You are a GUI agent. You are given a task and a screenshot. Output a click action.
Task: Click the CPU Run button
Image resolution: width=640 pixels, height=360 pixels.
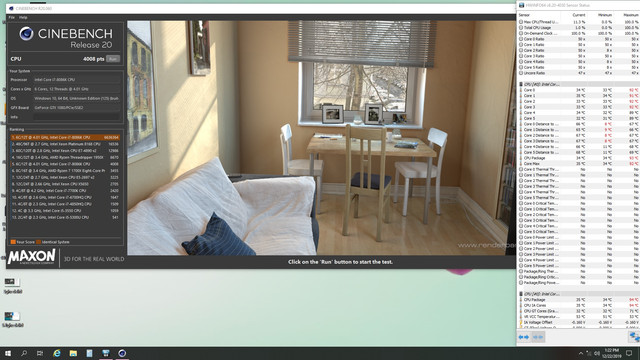113,59
